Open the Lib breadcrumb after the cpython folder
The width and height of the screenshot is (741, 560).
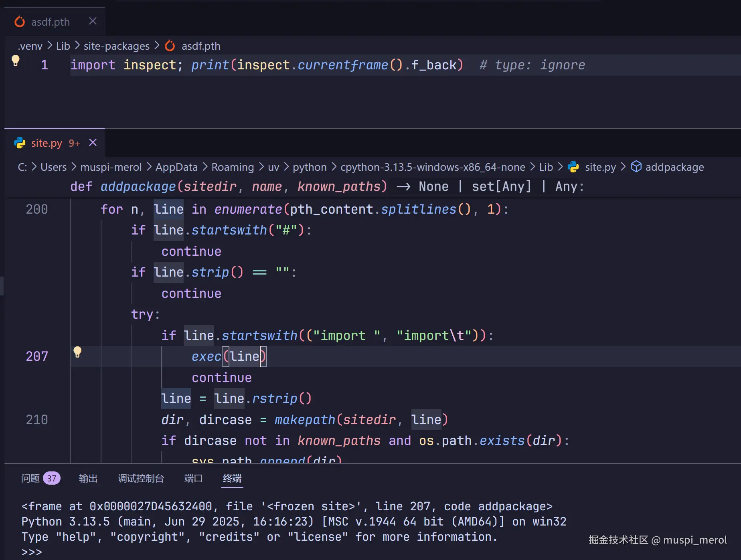coord(546,167)
